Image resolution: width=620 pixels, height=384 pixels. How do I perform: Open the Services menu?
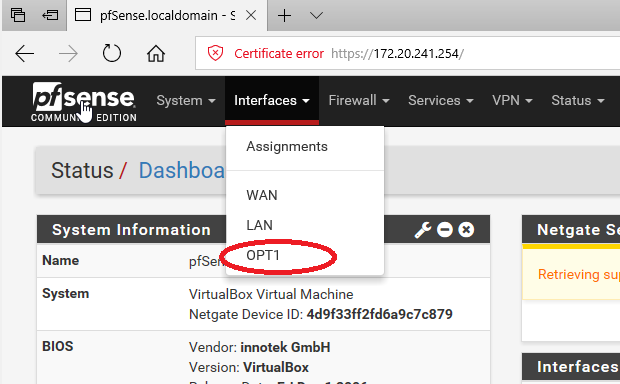click(x=440, y=100)
